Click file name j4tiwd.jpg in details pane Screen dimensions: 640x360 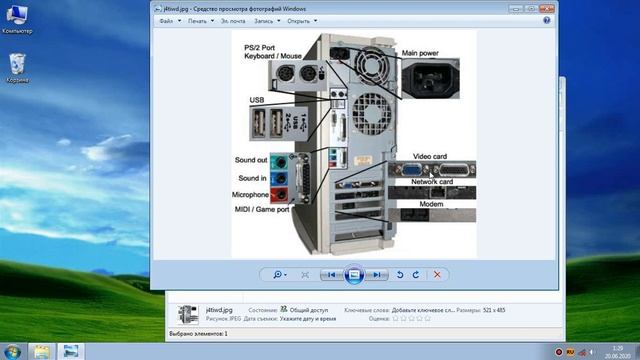tap(219, 310)
